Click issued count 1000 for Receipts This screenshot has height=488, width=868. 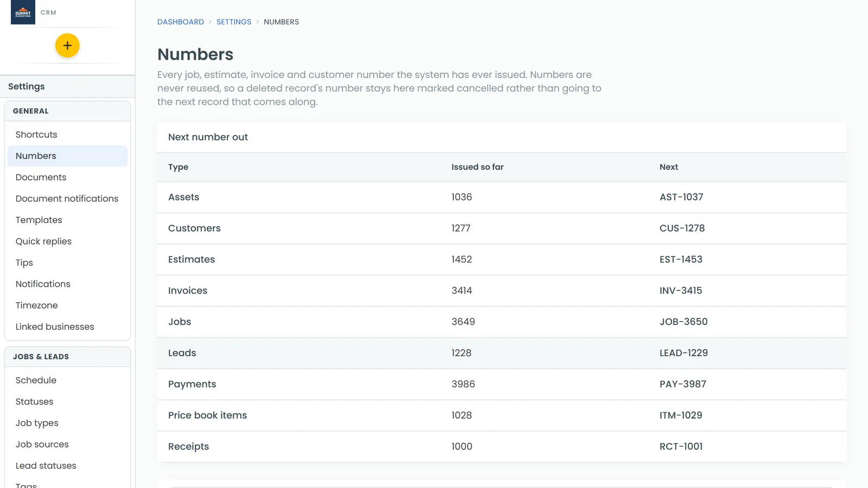pos(462,446)
